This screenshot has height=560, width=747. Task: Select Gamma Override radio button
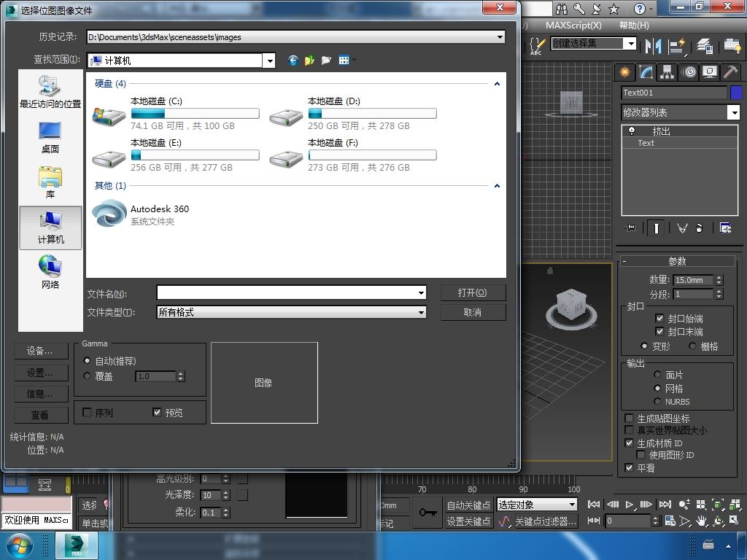coord(87,376)
